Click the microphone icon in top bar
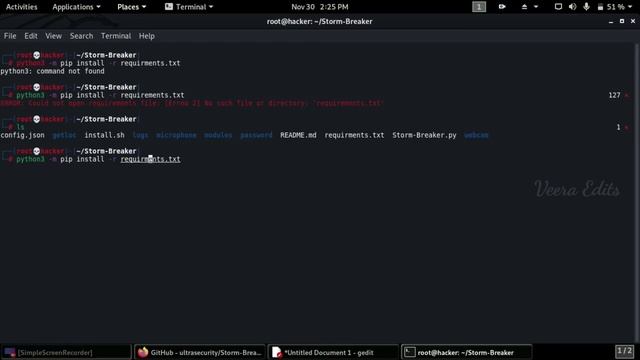Screen dimensions: 640x360 587,7
